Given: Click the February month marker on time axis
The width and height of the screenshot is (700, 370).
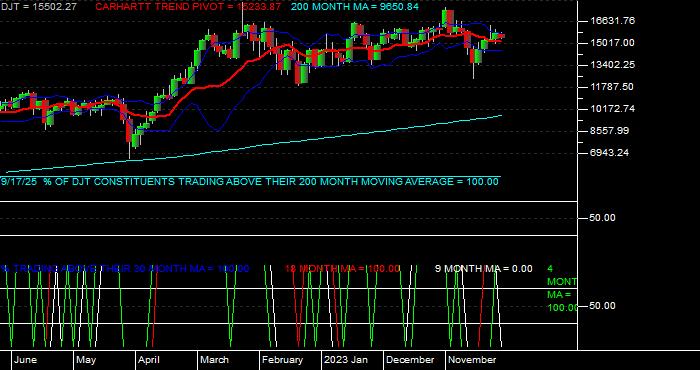Looking at the screenshot, I should point(282,360).
